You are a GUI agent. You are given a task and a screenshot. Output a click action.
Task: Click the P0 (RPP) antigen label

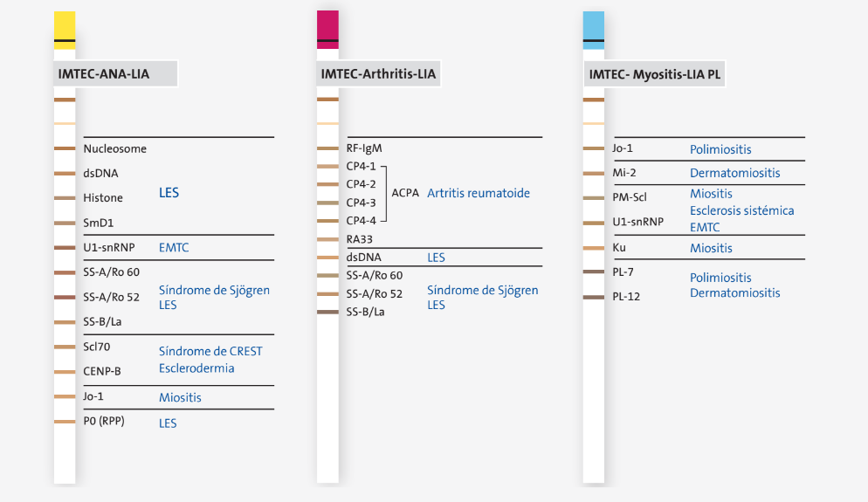(104, 421)
